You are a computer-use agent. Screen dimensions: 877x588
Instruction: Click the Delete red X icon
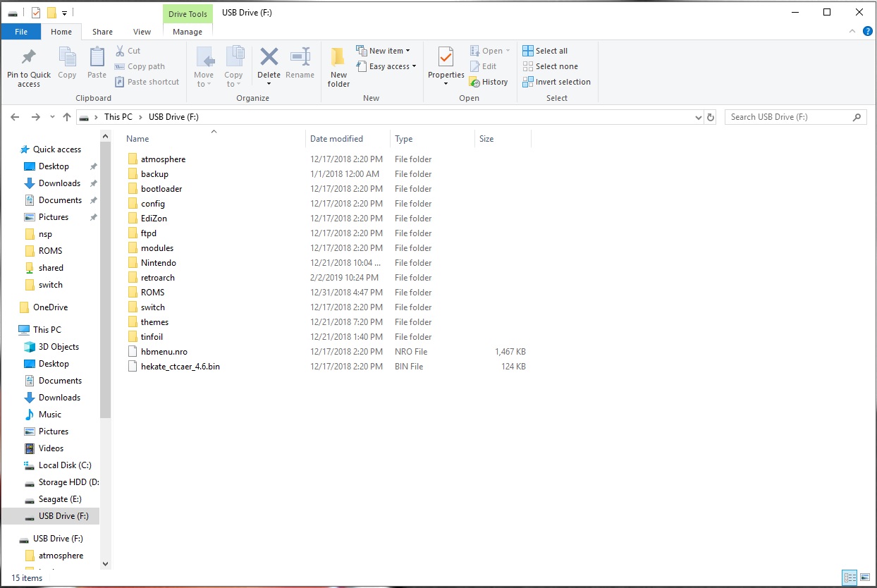tap(269, 57)
